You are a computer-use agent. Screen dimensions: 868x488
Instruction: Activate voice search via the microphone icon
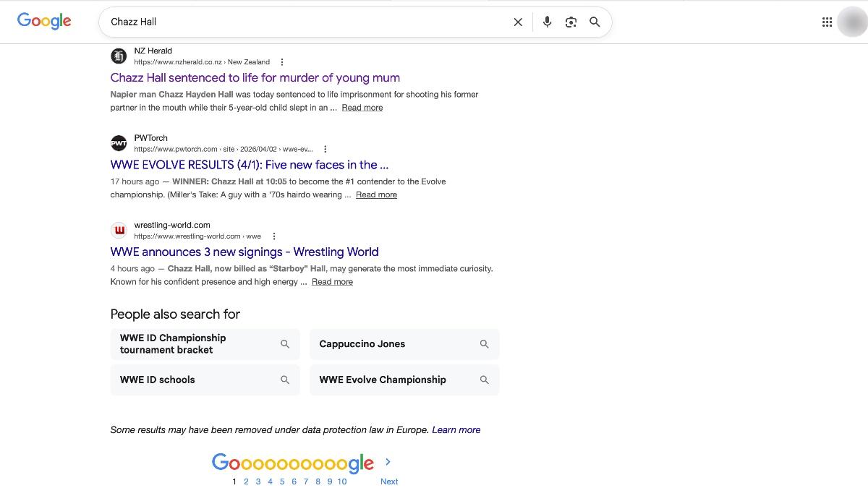click(547, 22)
